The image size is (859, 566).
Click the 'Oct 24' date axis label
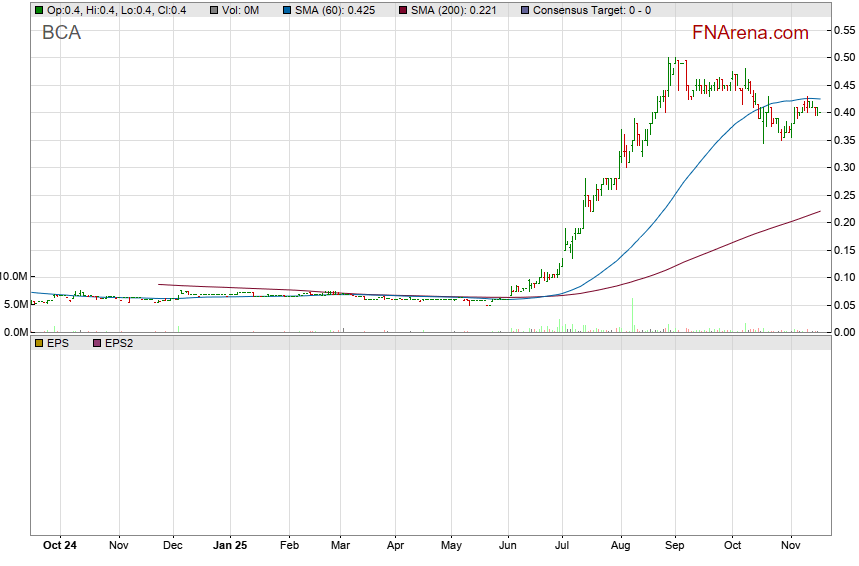61,547
